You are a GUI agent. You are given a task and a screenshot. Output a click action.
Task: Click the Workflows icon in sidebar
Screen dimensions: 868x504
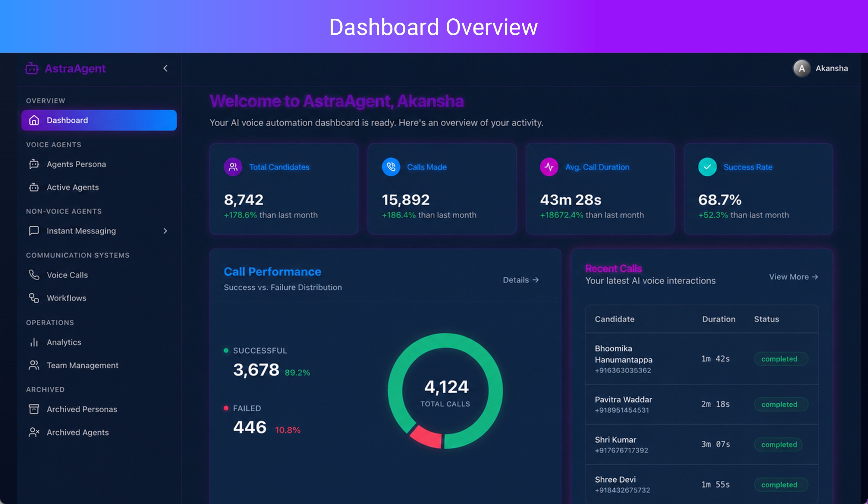(x=34, y=298)
